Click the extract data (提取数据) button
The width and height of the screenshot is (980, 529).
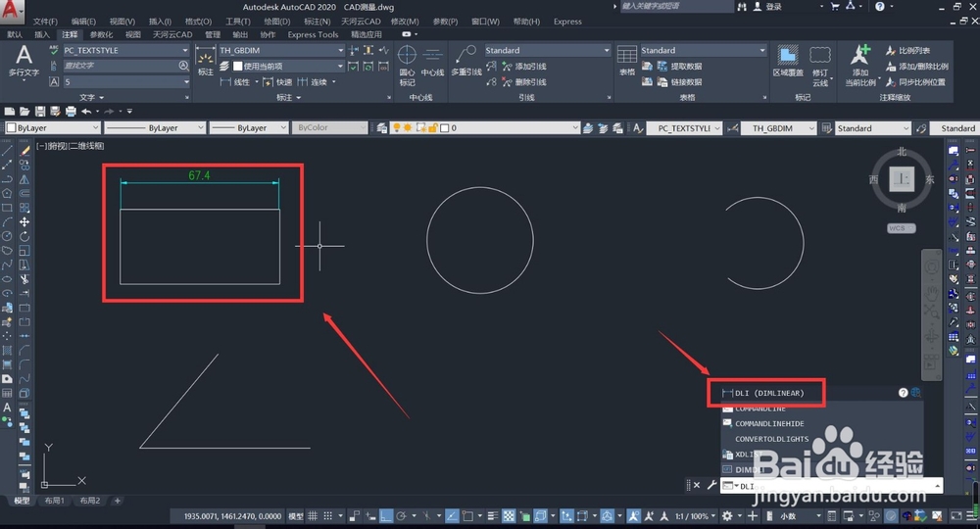(x=680, y=67)
